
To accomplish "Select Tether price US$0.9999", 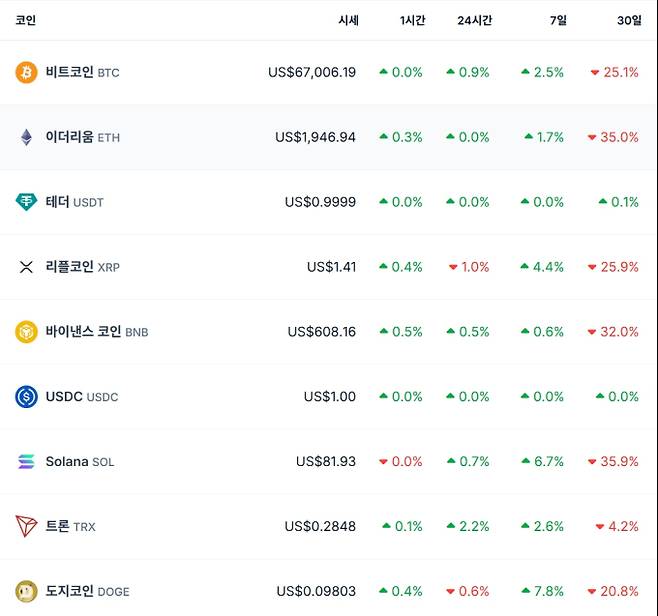I will coord(320,202).
